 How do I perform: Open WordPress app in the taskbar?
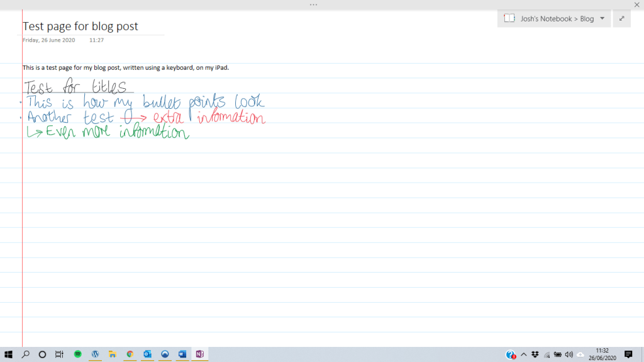[x=95, y=354]
